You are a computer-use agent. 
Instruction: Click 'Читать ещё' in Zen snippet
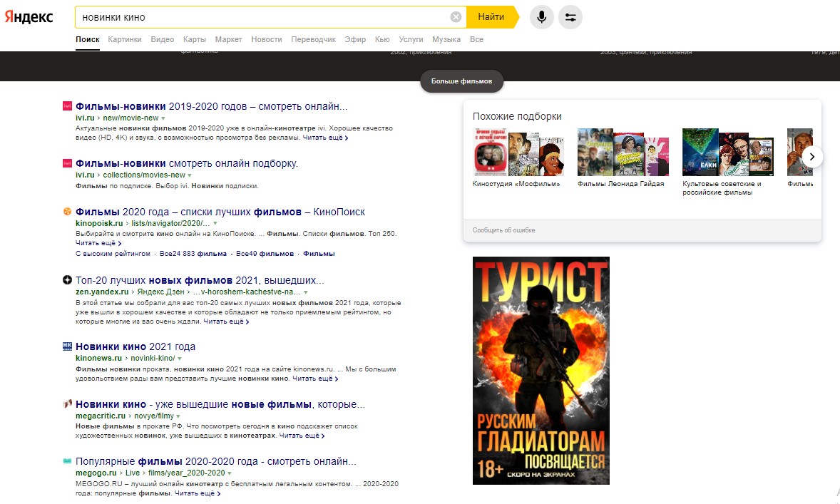pos(226,322)
